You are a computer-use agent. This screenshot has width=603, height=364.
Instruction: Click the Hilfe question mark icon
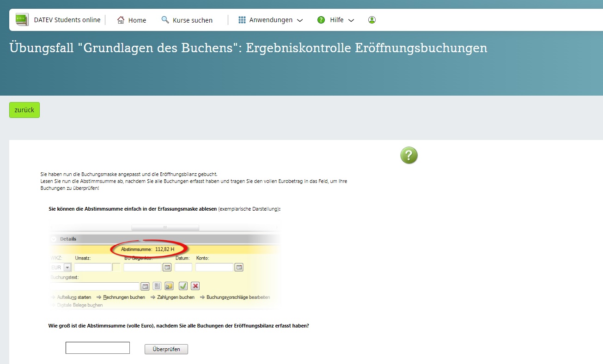pos(321,20)
